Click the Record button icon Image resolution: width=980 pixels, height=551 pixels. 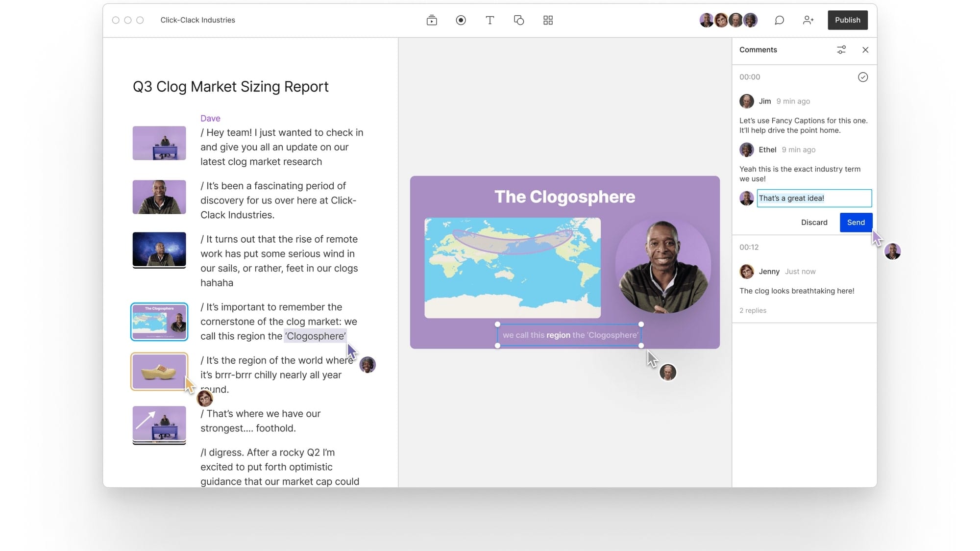coord(461,20)
